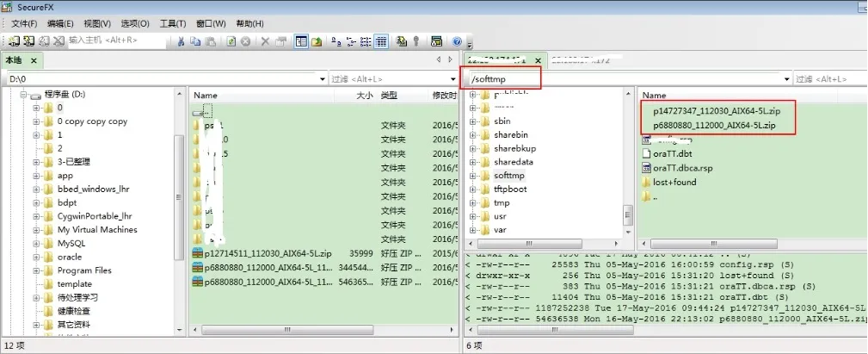
Task: Click the Copy toolbar icon
Action: (195, 40)
